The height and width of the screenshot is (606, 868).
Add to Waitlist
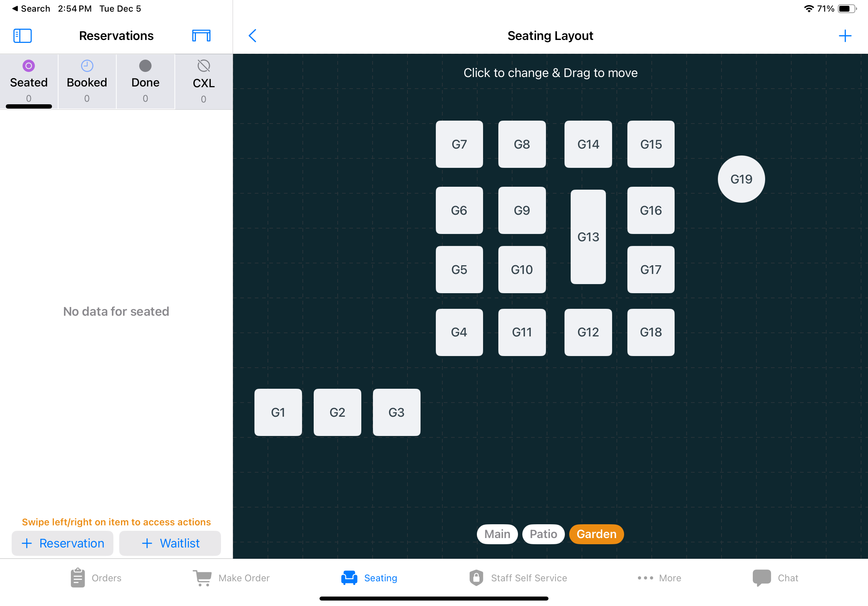[170, 543]
